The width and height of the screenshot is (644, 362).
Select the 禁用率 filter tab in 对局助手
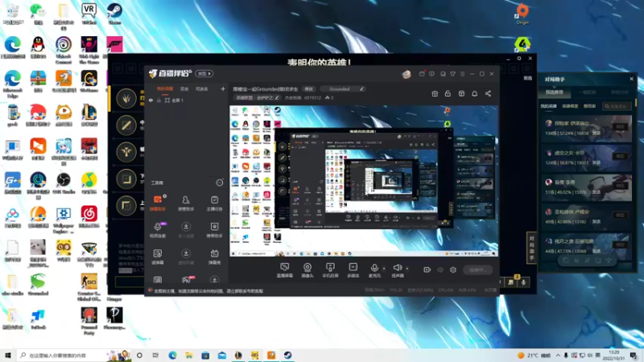click(x=589, y=106)
